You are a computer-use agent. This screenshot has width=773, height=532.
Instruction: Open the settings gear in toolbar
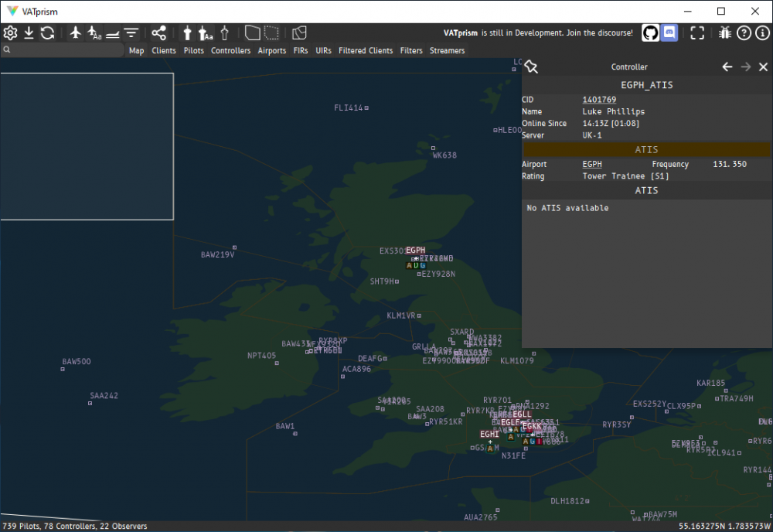(x=10, y=32)
